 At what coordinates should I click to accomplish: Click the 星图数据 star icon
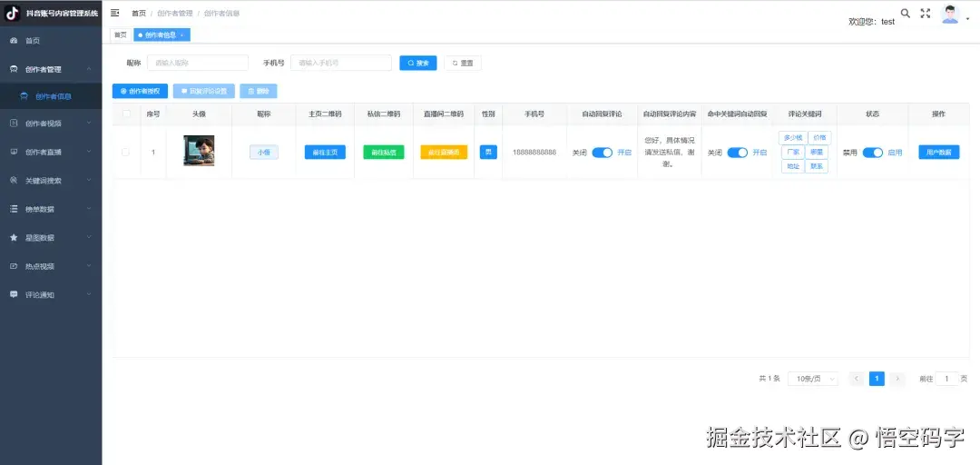tap(14, 238)
